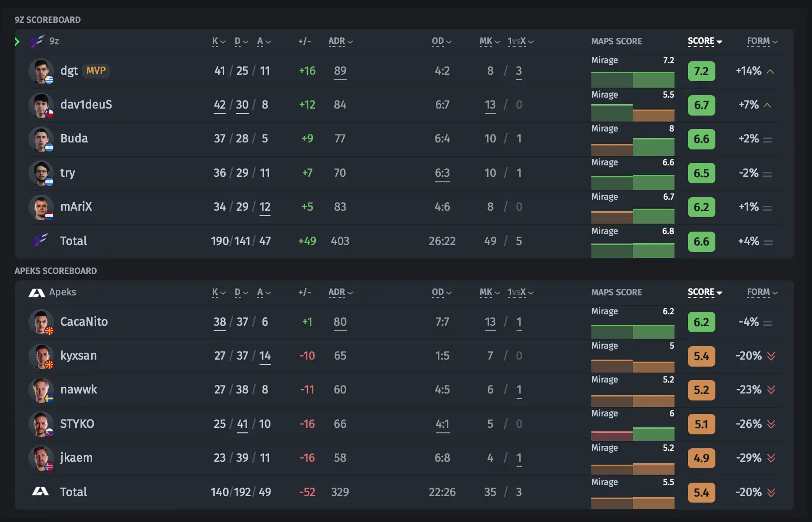Click jkaem's player avatar
Viewport: 812px width, 522px height.
pyautogui.click(x=41, y=458)
